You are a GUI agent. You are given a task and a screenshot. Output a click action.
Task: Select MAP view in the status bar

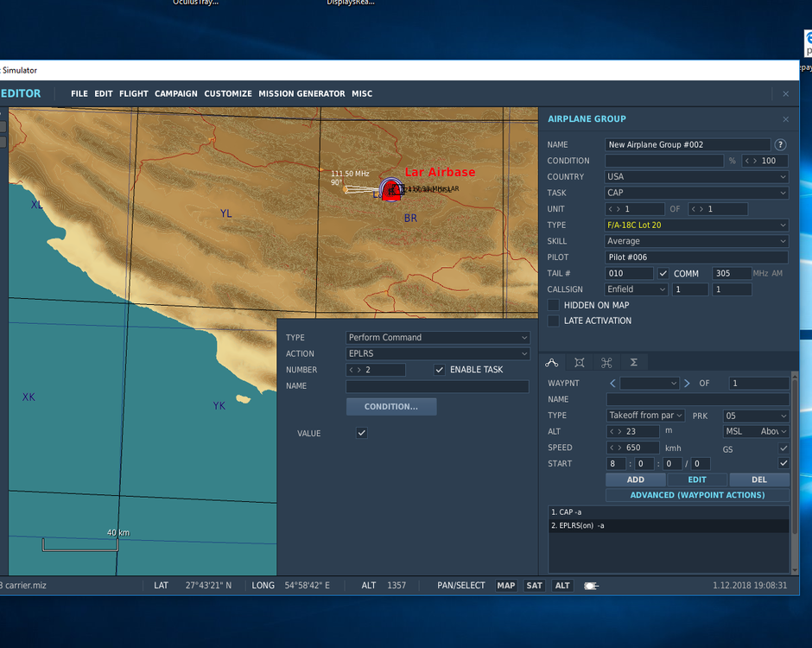(506, 585)
